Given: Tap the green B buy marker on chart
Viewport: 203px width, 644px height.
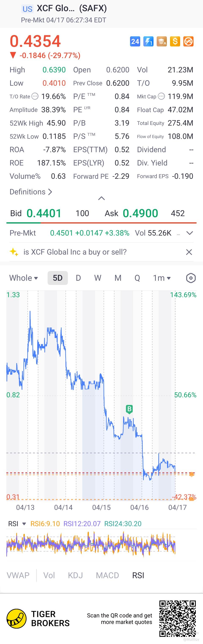Looking at the screenshot, I should tap(129, 409).
